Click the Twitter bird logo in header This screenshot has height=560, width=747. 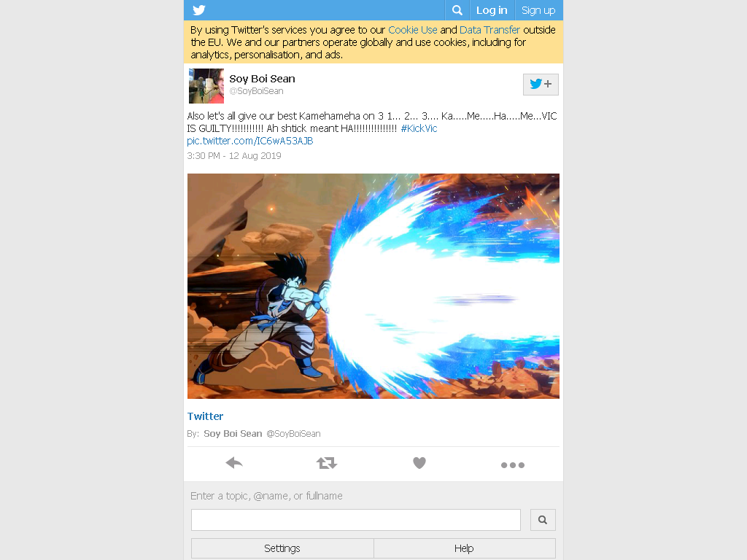click(199, 10)
